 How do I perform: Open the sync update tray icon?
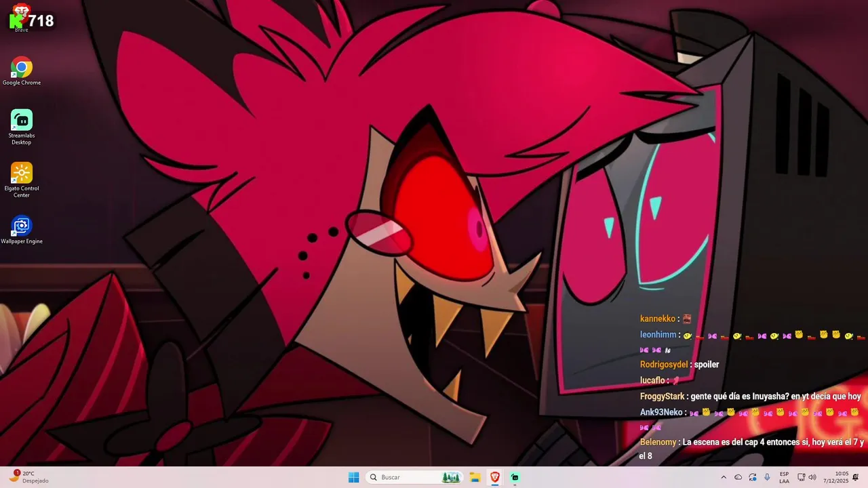(753, 477)
